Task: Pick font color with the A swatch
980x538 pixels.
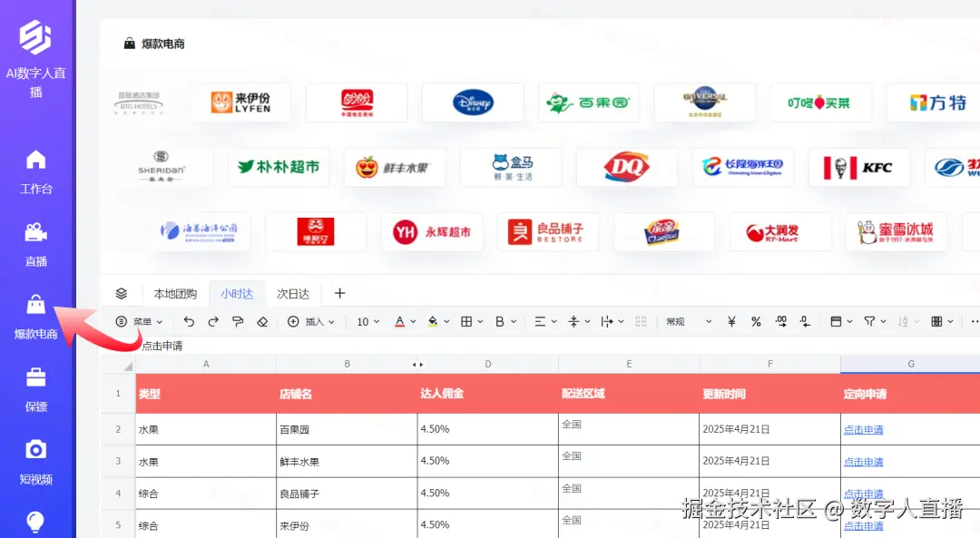Action: point(400,322)
